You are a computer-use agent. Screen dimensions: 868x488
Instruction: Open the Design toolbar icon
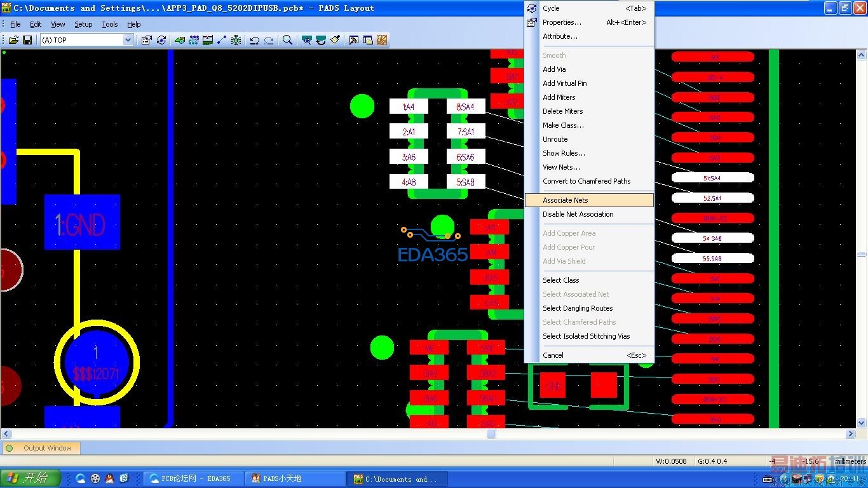tap(194, 40)
